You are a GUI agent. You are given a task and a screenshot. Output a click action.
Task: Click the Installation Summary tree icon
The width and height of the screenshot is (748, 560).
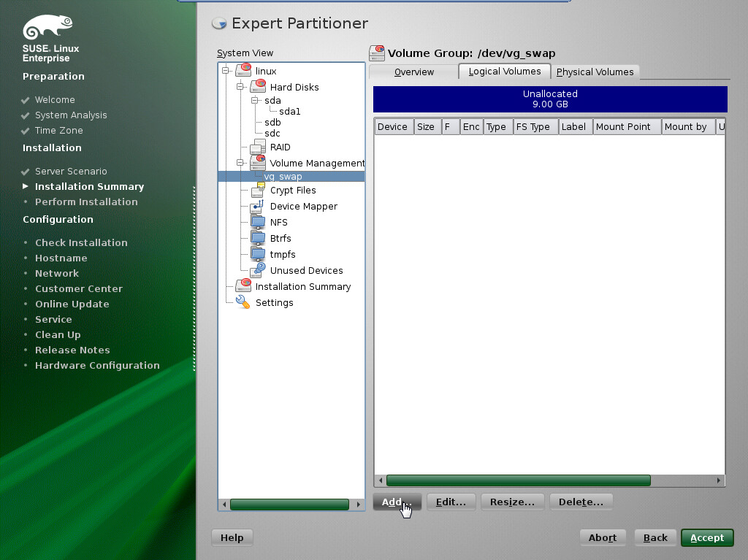[243, 285]
